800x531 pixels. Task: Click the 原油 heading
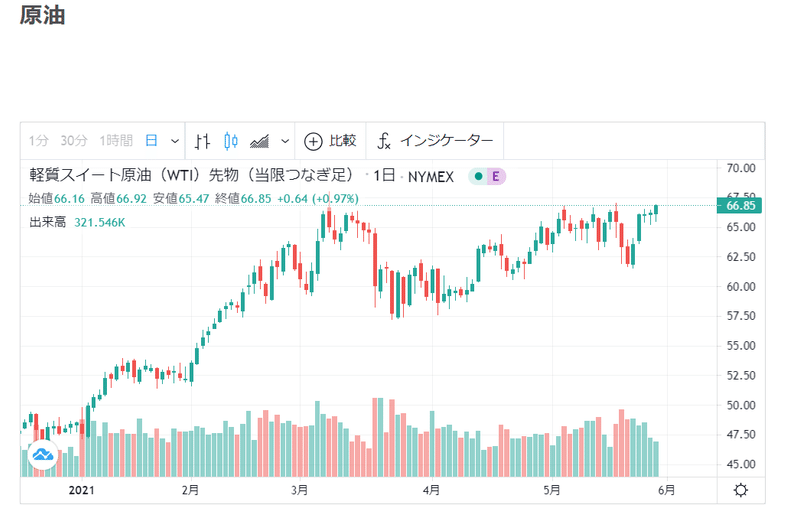[42, 15]
